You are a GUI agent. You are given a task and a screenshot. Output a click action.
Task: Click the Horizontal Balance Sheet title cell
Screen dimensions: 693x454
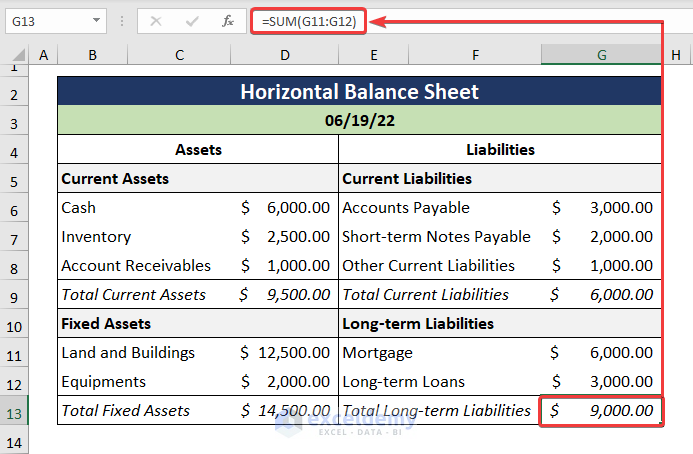359,91
